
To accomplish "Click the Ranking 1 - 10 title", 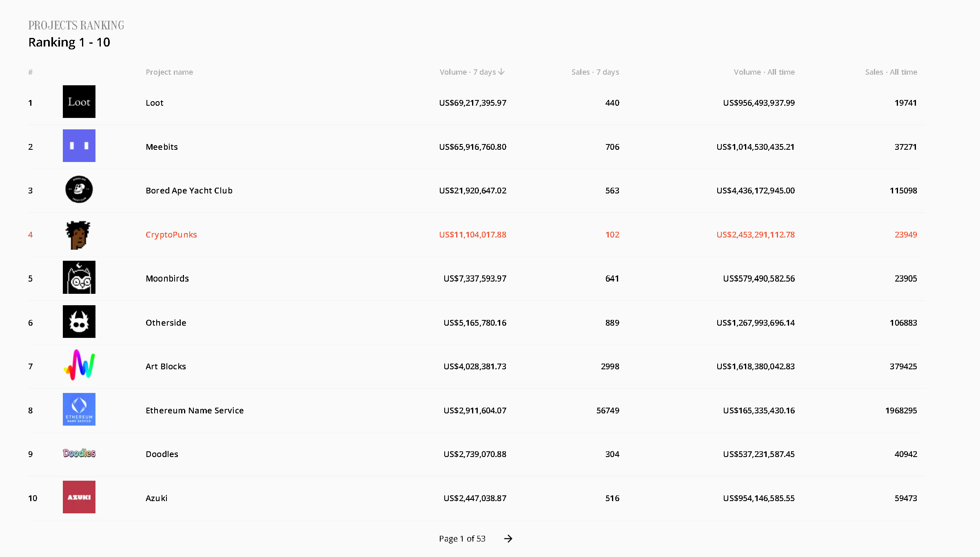I will pos(69,42).
